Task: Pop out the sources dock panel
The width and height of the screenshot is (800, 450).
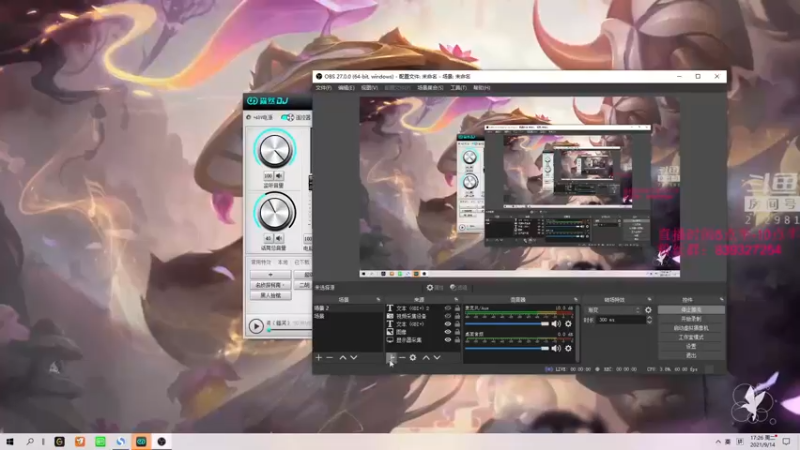Action: point(456,299)
